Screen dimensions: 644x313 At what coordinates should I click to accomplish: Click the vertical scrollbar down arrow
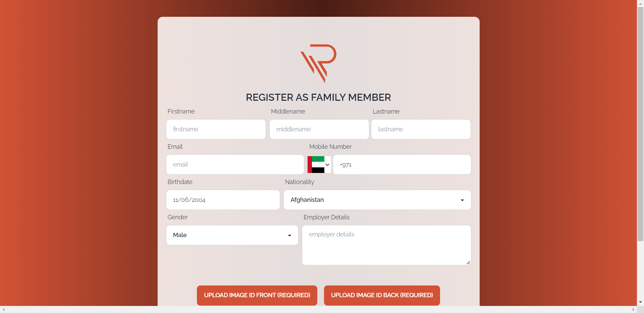point(640,302)
